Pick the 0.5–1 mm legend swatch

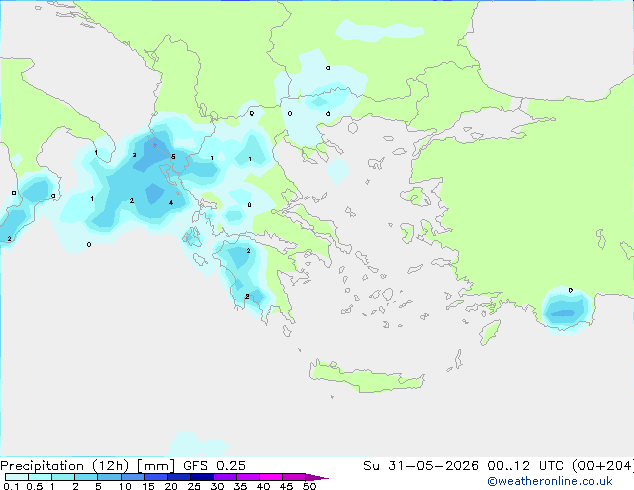[40, 477]
